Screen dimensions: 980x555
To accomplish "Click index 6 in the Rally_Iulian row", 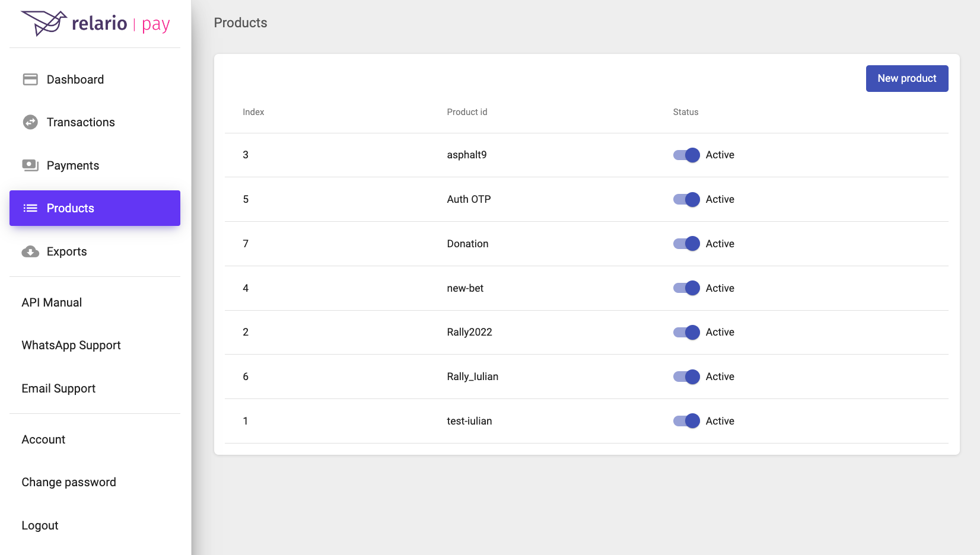I will (246, 377).
